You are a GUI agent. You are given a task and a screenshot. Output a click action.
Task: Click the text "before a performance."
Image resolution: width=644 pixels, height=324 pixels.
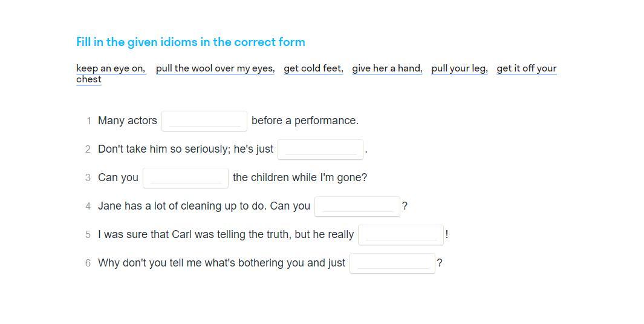305,121
